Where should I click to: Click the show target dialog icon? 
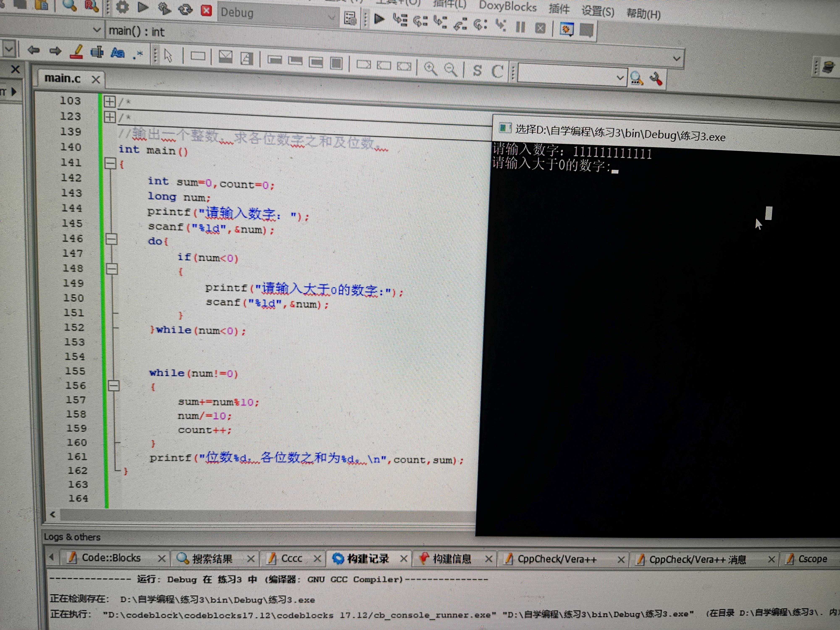350,18
